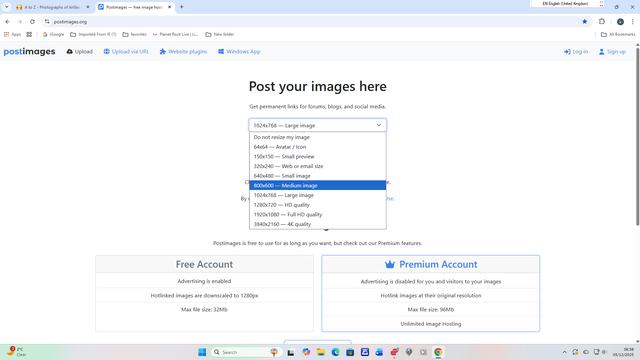Choose 150x150 Small preview size
Image resolution: width=640 pixels, height=360 pixels.
tap(318, 157)
